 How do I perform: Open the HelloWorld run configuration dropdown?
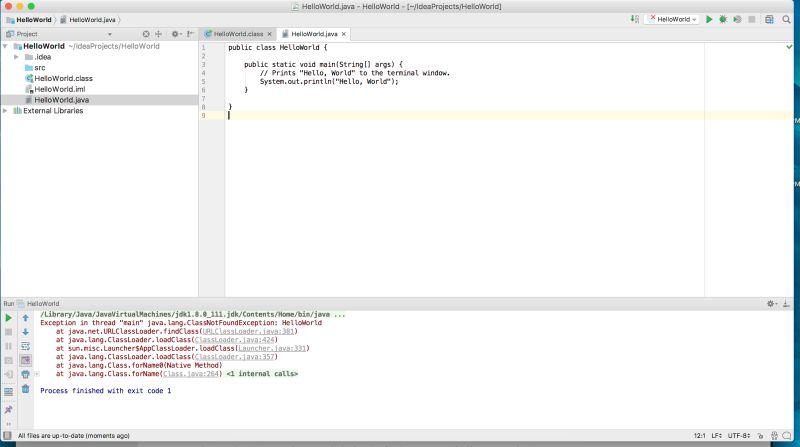coord(672,19)
